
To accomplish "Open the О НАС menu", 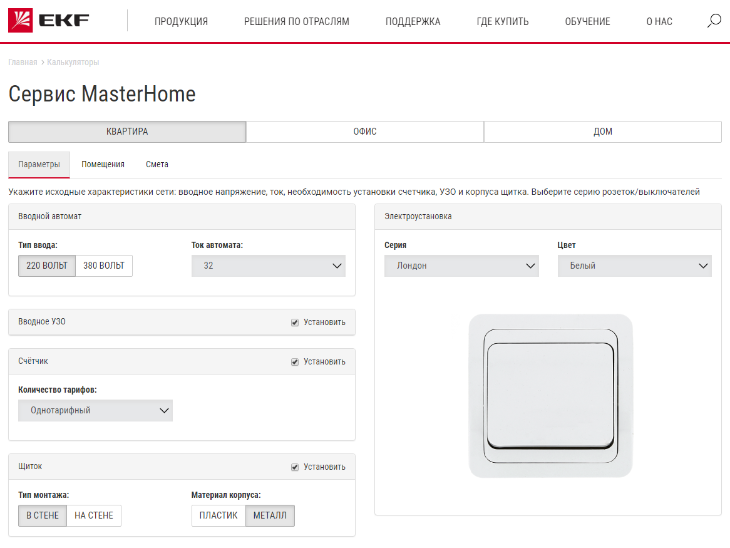I will (x=659, y=21).
